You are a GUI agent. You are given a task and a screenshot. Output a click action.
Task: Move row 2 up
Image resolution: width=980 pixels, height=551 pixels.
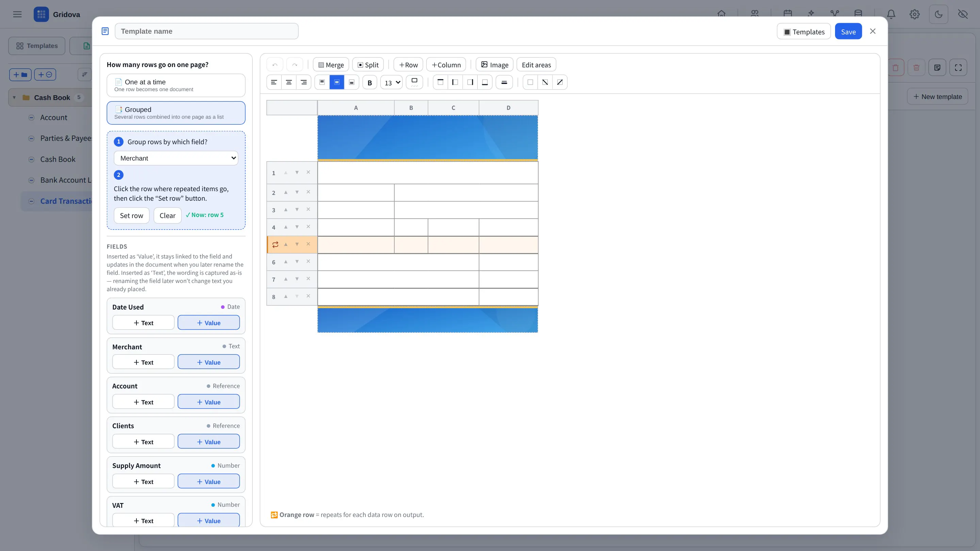pos(286,193)
